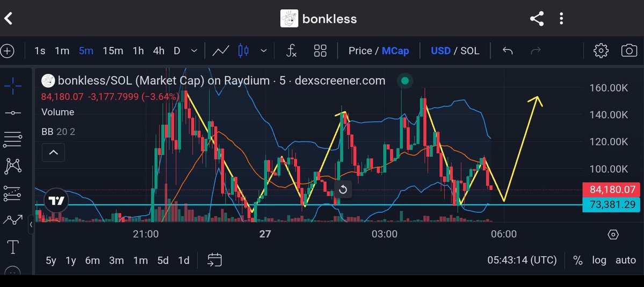Choose the D daily timeframe
Viewport: 644px width, 287px height.
click(177, 51)
